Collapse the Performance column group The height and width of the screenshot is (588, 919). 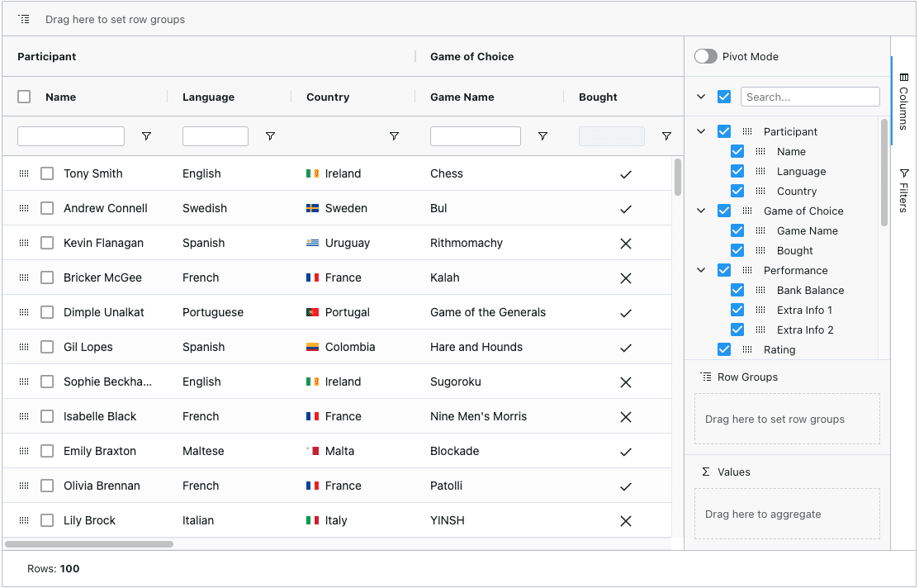tap(701, 270)
